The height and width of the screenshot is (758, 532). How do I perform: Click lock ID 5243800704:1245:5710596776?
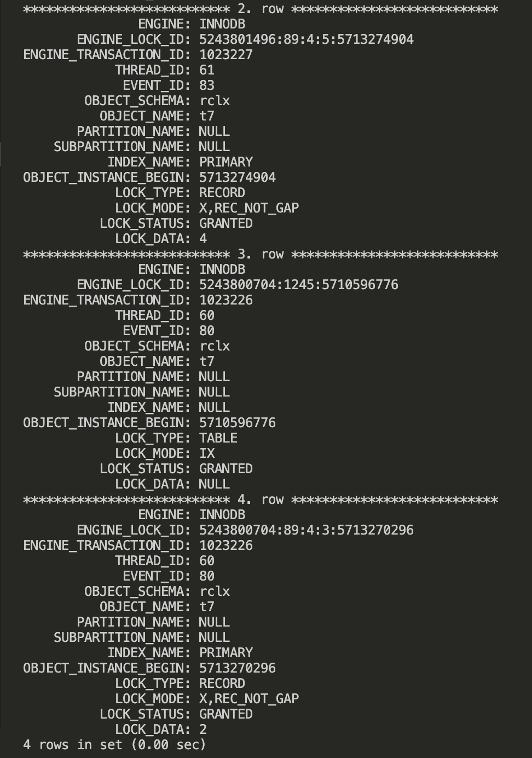coord(298,285)
